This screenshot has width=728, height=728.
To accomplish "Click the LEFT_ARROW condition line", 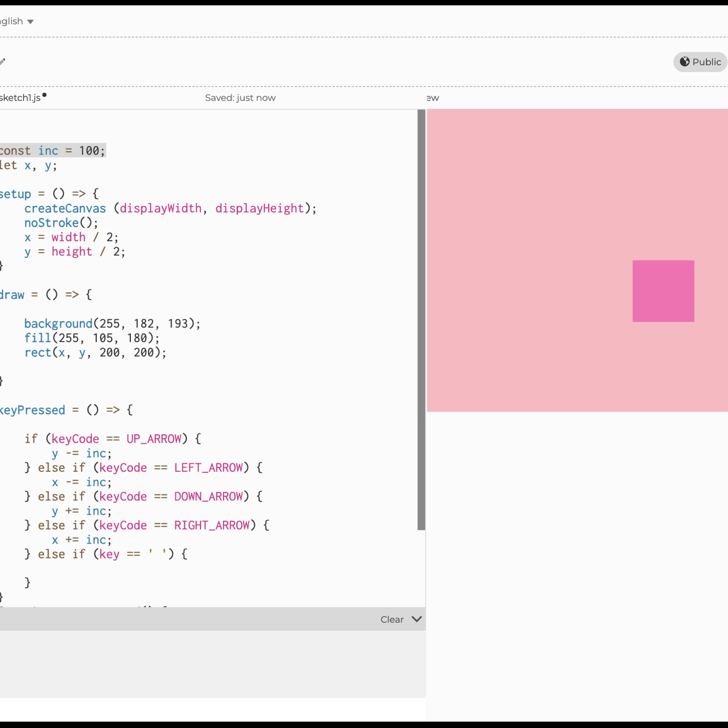I will [x=143, y=468].
